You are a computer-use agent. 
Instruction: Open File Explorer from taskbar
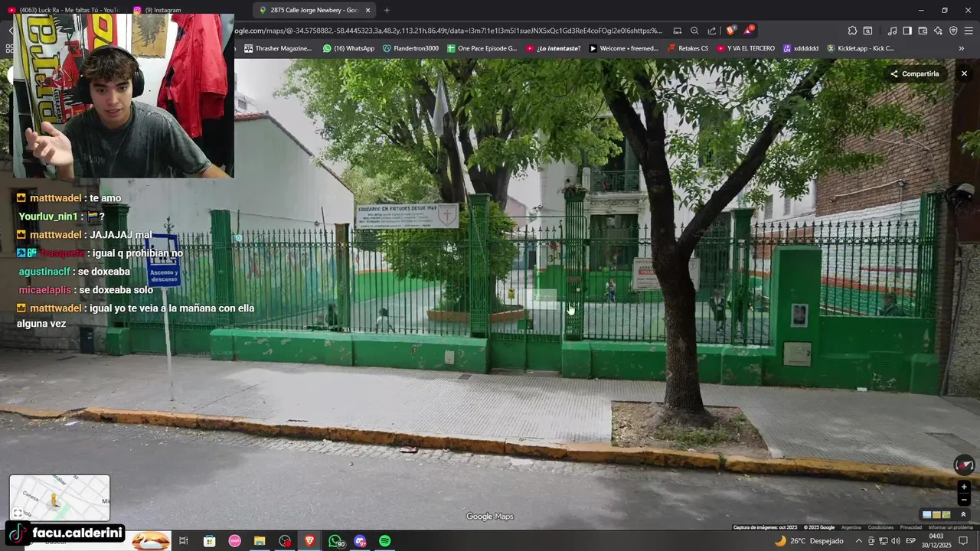pyautogui.click(x=260, y=541)
